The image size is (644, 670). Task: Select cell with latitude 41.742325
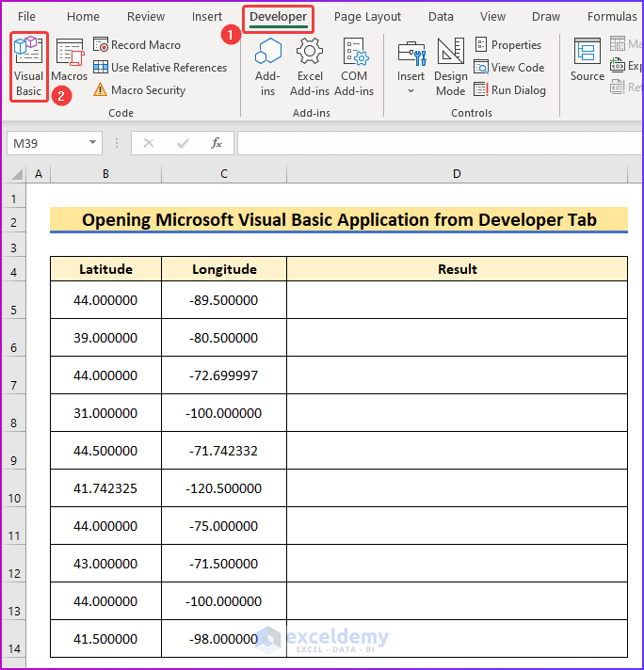click(x=105, y=488)
